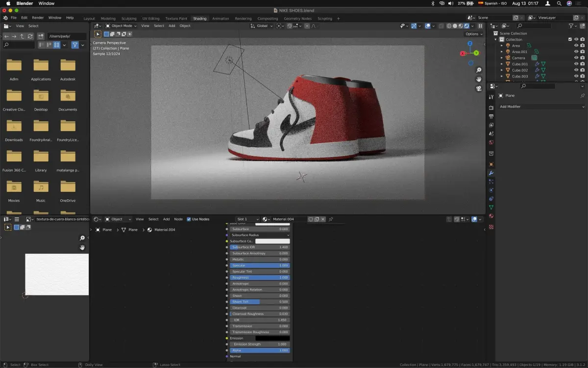Open Global transform orientation dropdown
Image resolution: width=588 pixels, height=368 pixels.
[261, 26]
